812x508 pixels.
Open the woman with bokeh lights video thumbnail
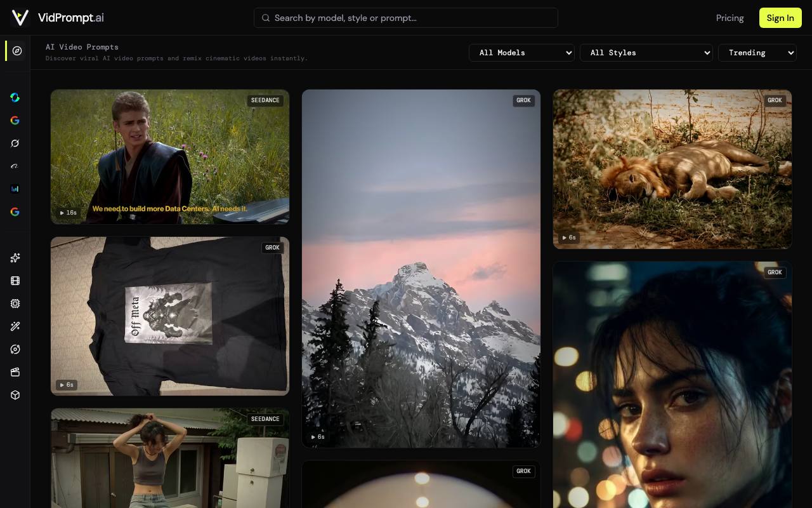(x=672, y=385)
